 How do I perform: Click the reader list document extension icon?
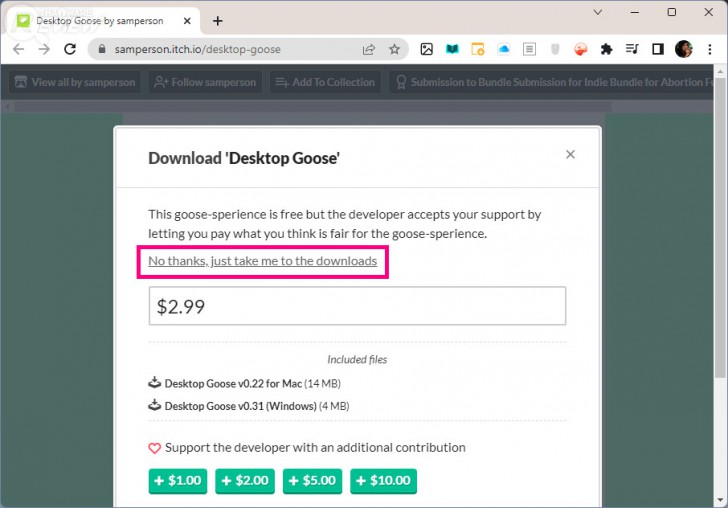point(529,49)
